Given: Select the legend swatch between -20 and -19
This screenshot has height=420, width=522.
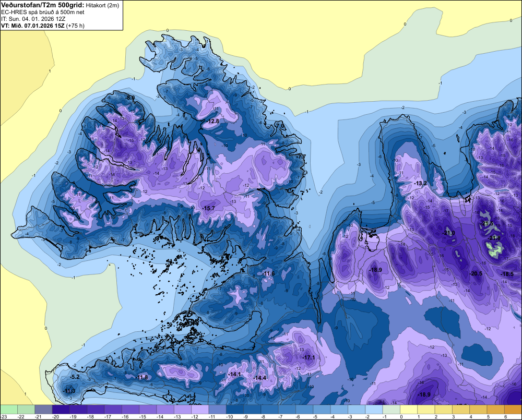Looking at the screenshot, I should tap(61, 410).
